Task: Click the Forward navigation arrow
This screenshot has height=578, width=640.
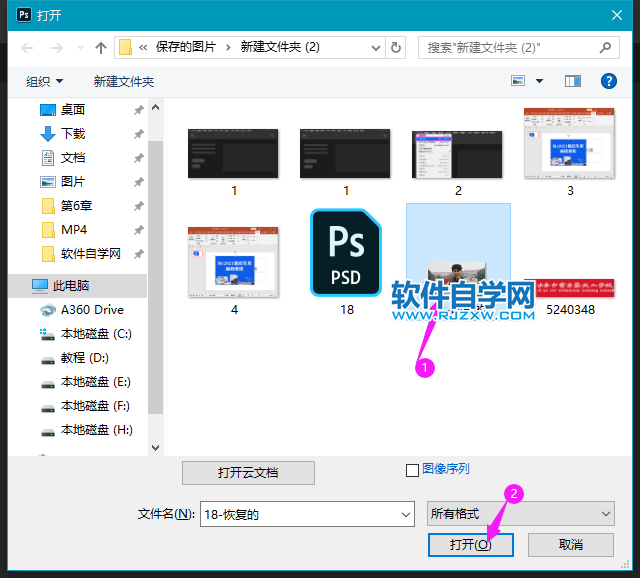Action: (x=57, y=48)
